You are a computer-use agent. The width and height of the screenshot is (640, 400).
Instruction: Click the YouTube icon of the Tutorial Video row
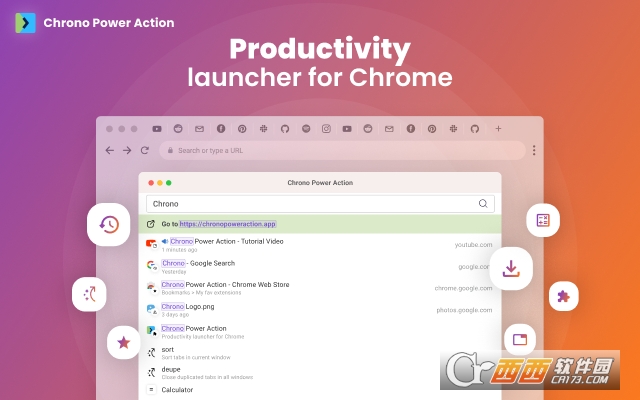(151, 244)
